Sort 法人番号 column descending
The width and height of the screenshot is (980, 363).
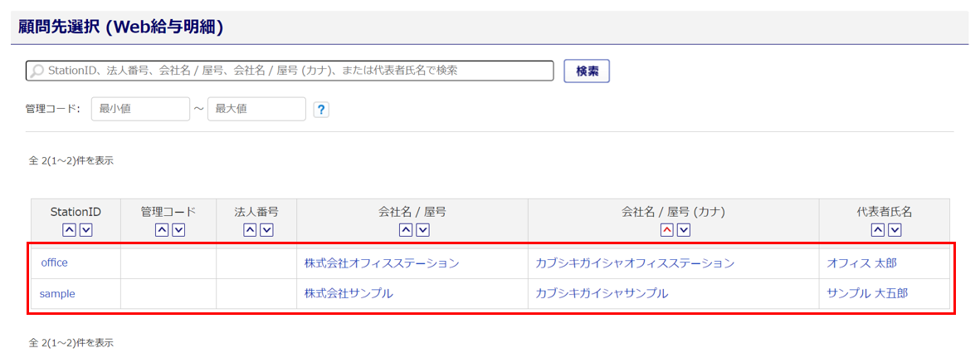click(x=267, y=230)
